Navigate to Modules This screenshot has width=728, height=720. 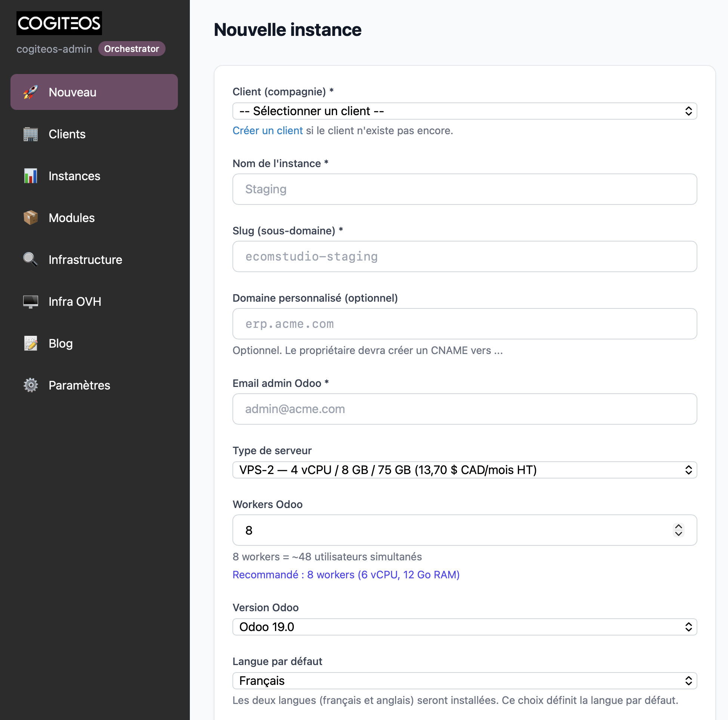(94, 218)
